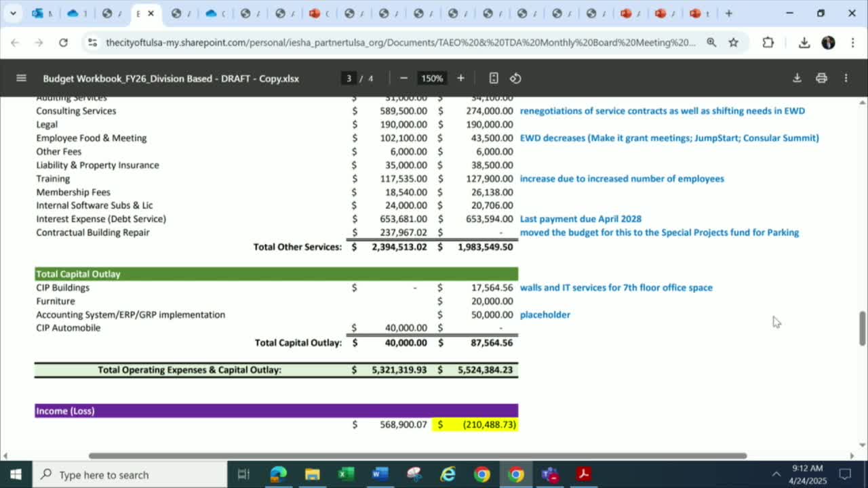The height and width of the screenshot is (488, 868).
Task: Open the Windows notification center
Action: click(x=846, y=474)
